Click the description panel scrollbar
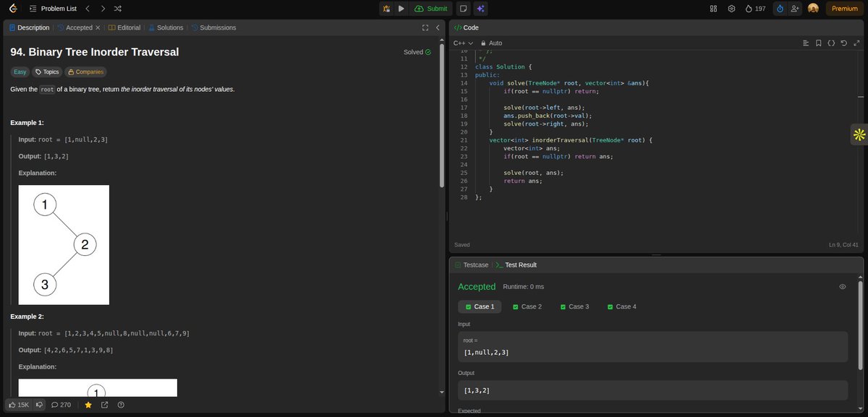Viewport: 868px width, 417px height. pyautogui.click(x=442, y=116)
